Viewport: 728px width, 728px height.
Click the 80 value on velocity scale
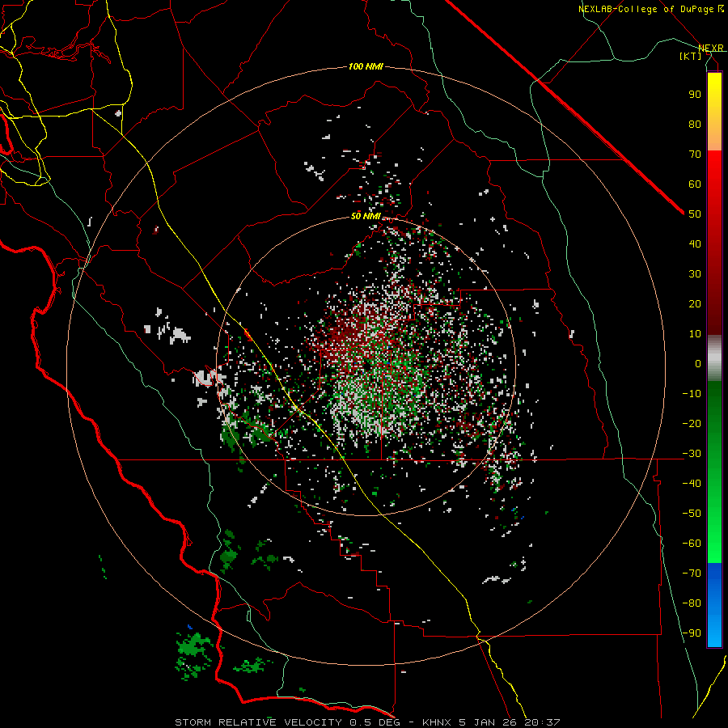pyautogui.click(x=695, y=125)
